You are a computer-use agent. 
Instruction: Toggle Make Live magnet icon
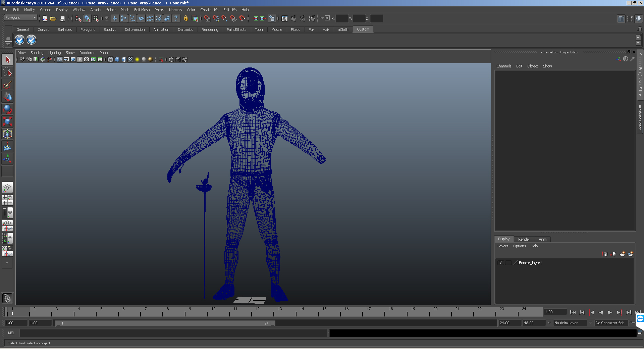tap(242, 18)
